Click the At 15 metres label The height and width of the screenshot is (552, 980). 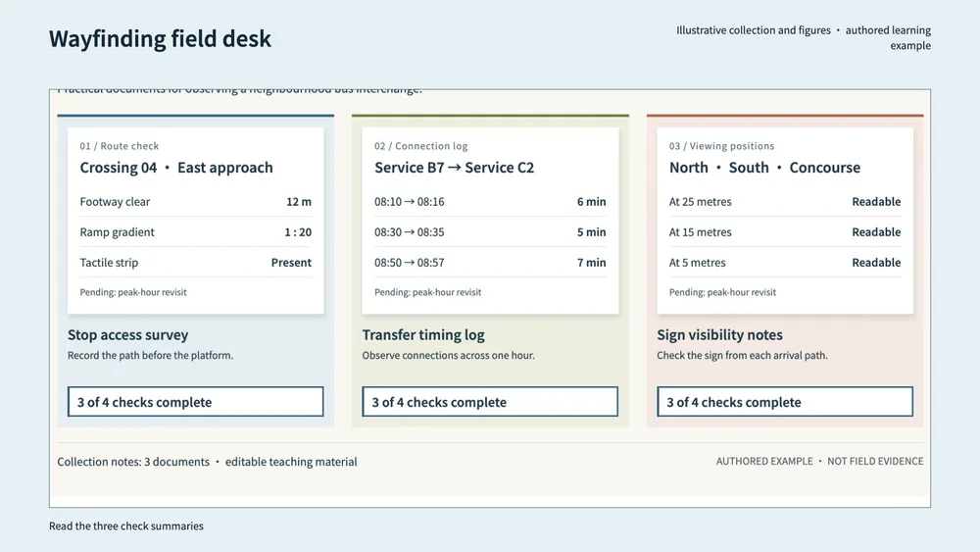pyautogui.click(x=700, y=232)
